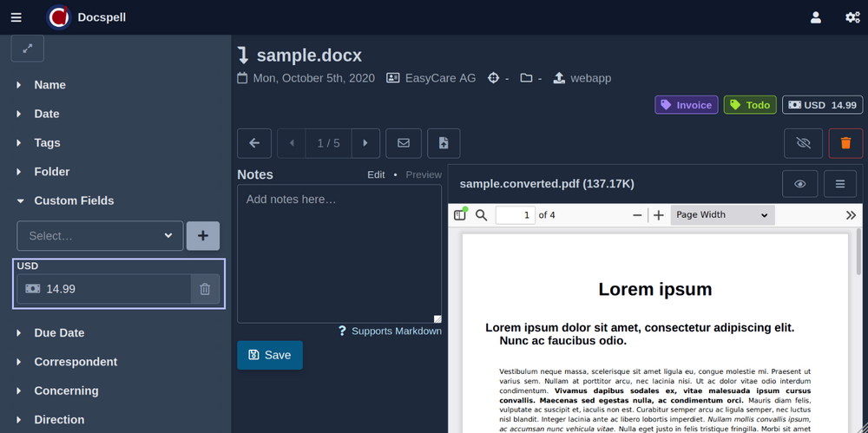Screen dimensions: 868x433
Task: Remove the USD custom field value
Action: [205, 289]
